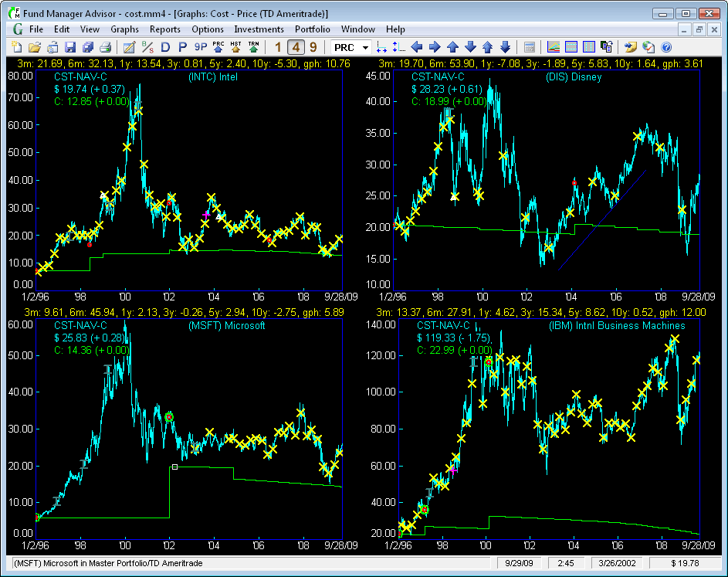Viewport: 728px width, 577px height.
Task: Click the Disney cost value C: 18.99
Action: click(x=449, y=102)
